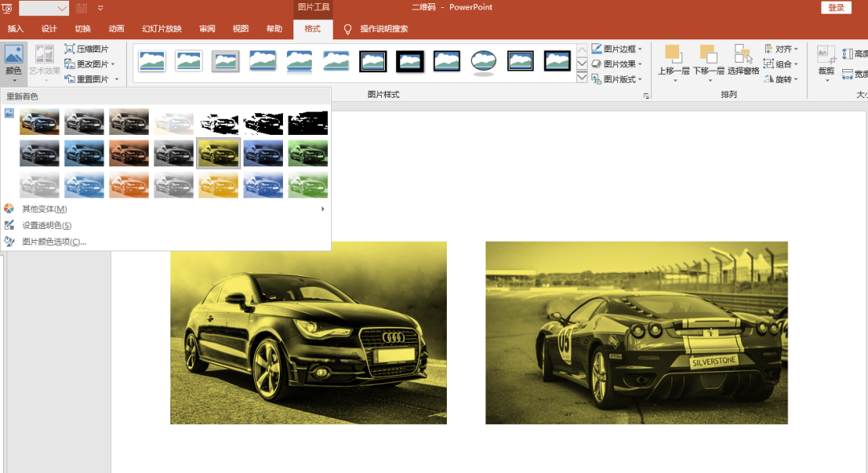This screenshot has height=473, width=868.
Task: Open the Animations (动画) tab
Action: pos(117,30)
